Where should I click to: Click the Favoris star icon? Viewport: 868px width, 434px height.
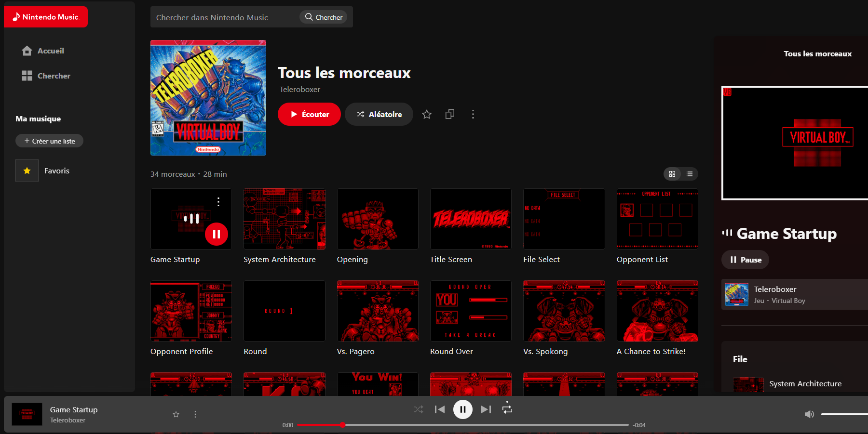click(27, 171)
